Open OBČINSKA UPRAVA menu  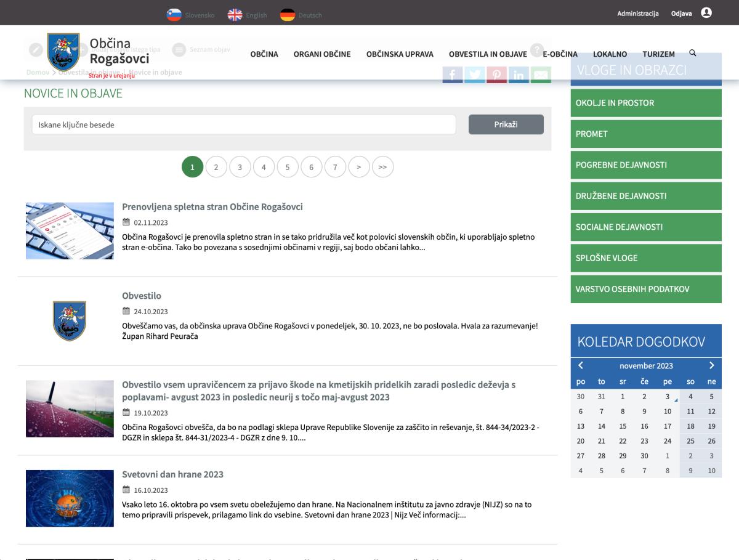click(400, 54)
